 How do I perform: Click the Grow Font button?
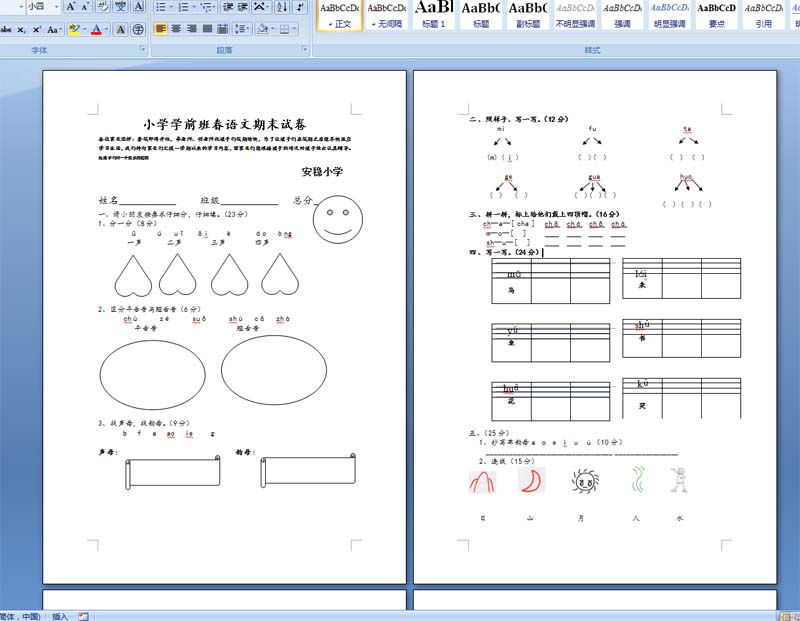pyautogui.click(x=71, y=7)
